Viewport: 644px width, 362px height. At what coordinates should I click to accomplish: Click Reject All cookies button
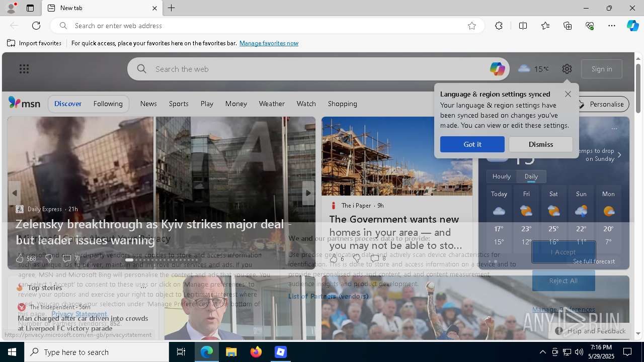563,281
